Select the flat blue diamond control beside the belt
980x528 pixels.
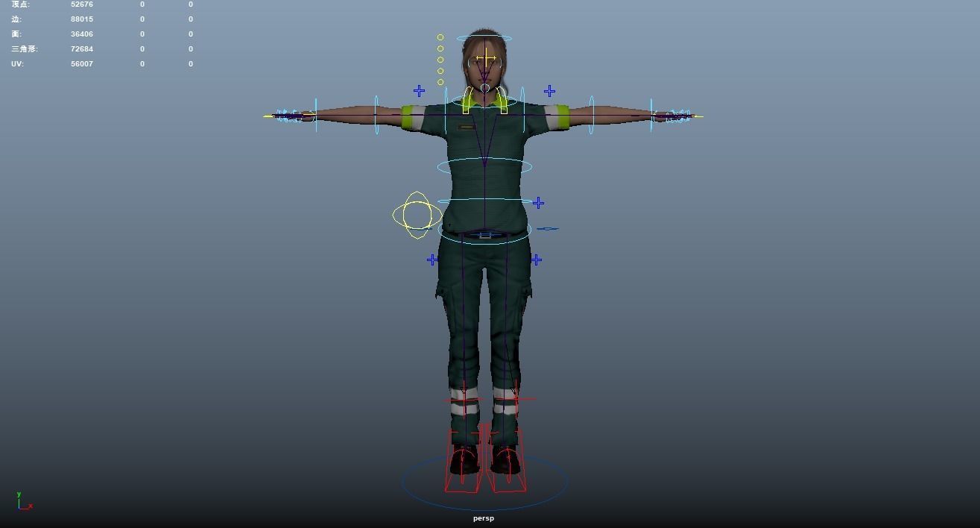pos(547,229)
